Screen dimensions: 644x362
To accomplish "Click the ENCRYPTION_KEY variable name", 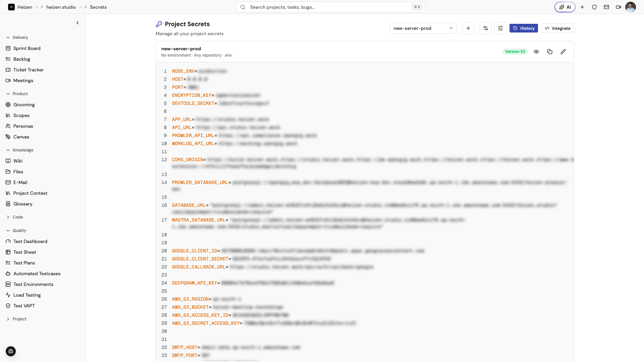I will coord(192,95).
